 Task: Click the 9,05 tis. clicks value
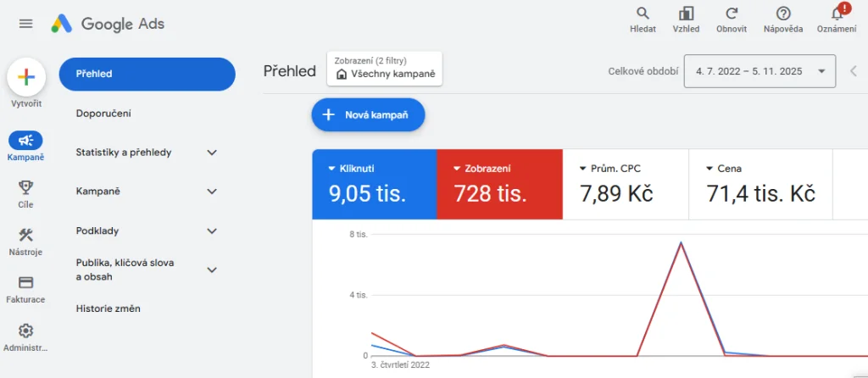click(x=368, y=194)
